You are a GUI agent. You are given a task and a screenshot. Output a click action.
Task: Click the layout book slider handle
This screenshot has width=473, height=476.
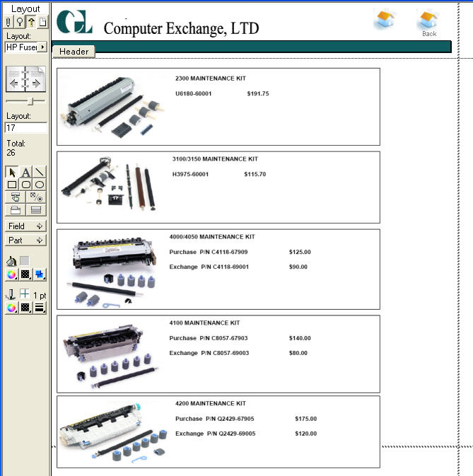30,101
